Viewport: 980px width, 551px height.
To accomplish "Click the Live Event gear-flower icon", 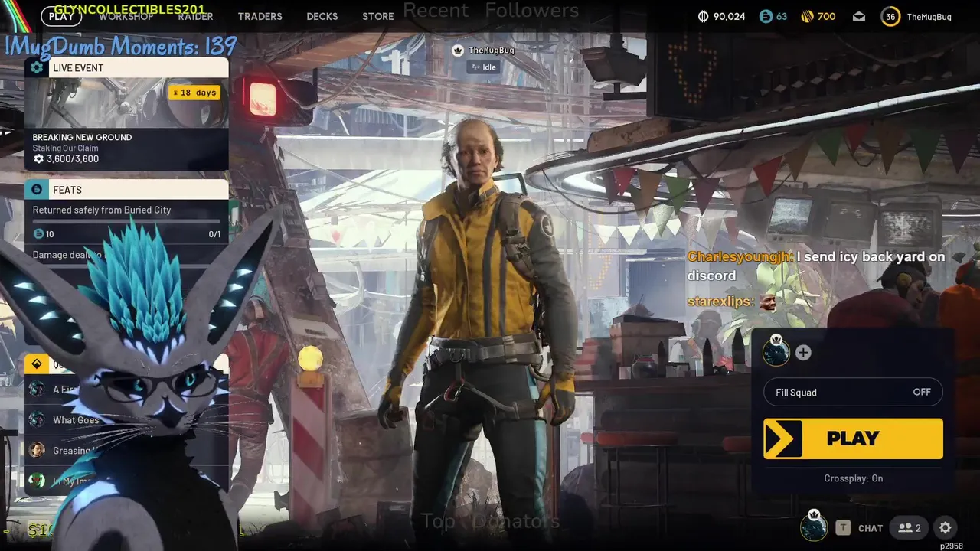I will 37,67.
